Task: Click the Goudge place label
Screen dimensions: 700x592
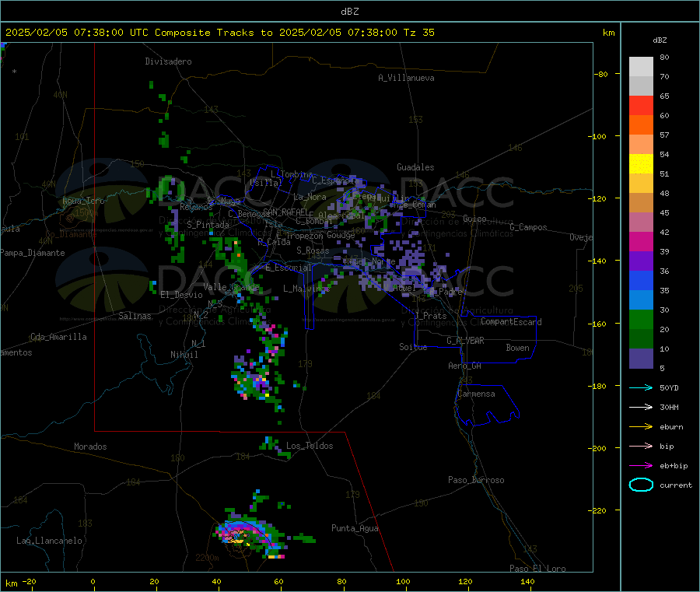Action: click(341, 235)
